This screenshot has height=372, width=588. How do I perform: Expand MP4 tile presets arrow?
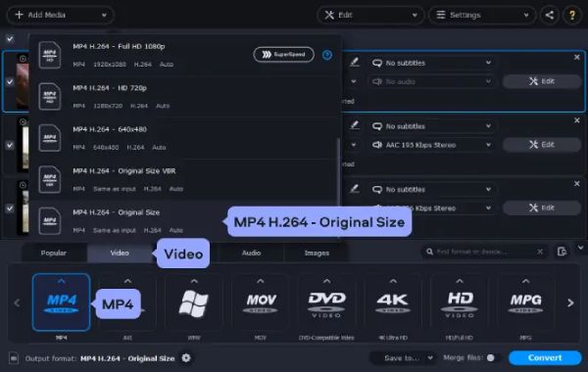62,281
